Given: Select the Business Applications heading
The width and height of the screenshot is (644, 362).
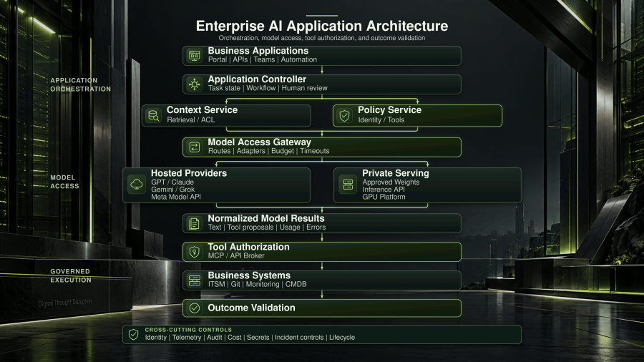Looking at the screenshot, I should [x=258, y=51].
